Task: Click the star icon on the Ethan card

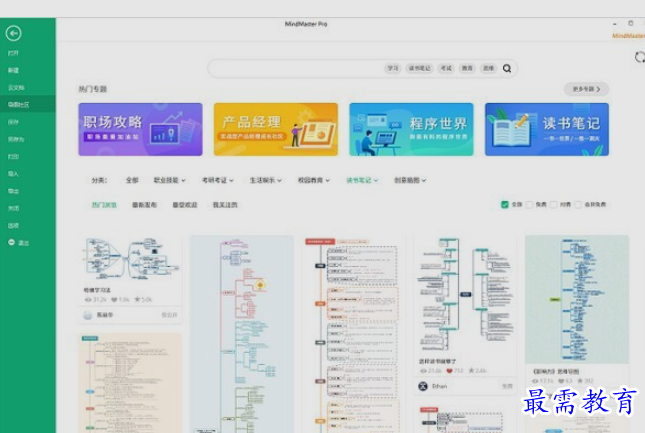Action: (x=471, y=370)
